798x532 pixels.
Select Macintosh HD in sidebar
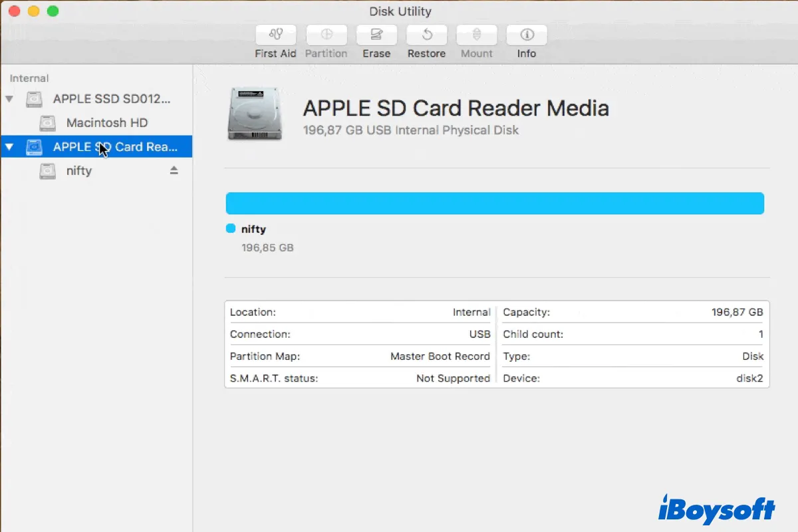106,123
